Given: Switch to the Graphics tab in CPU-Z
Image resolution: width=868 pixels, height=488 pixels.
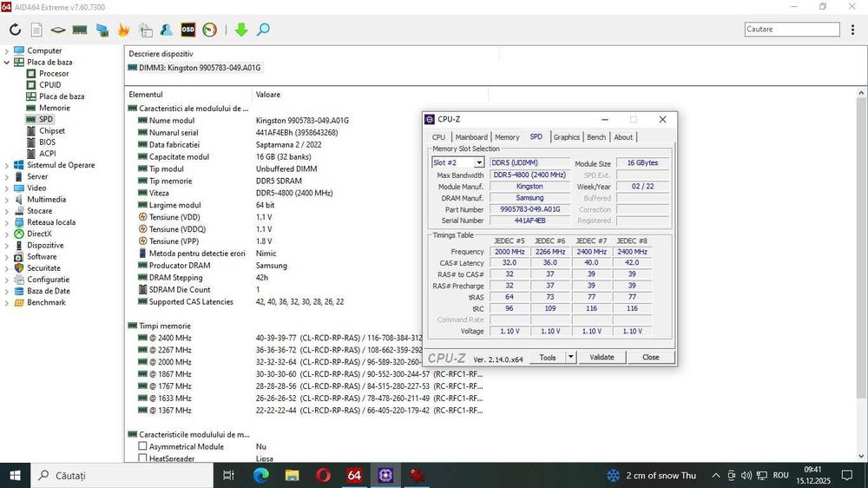Looking at the screenshot, I should tap(566, 137).
